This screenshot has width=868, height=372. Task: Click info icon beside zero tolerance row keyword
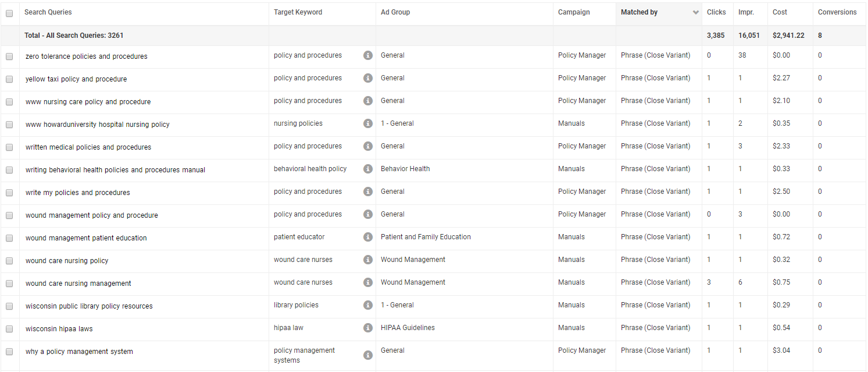pyautogui.click(x=368, y=55)
